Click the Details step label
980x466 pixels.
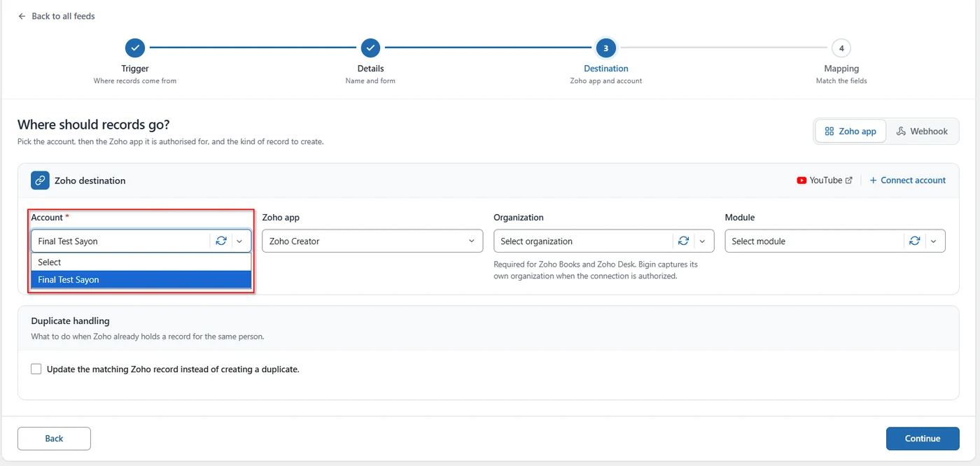coord(370,69)
